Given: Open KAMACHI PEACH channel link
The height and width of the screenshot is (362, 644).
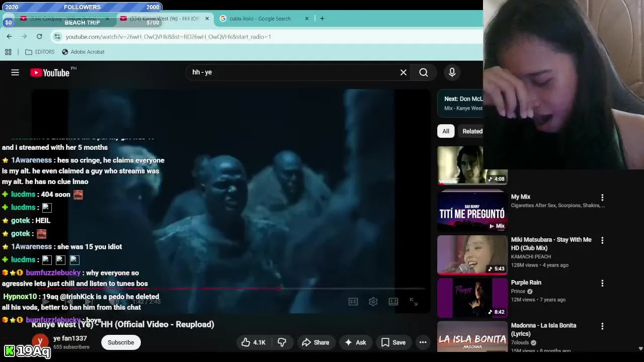Looking at the screenshot, I should tap(531, 256).
